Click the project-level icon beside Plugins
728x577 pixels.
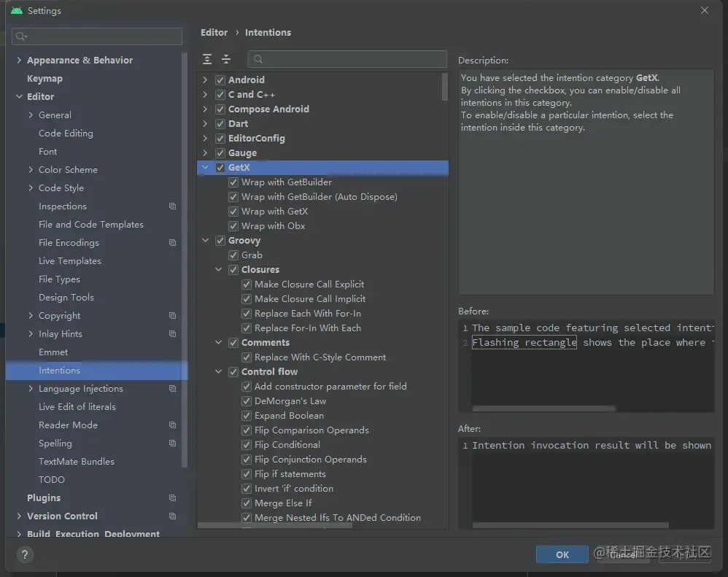click(173, 498)
